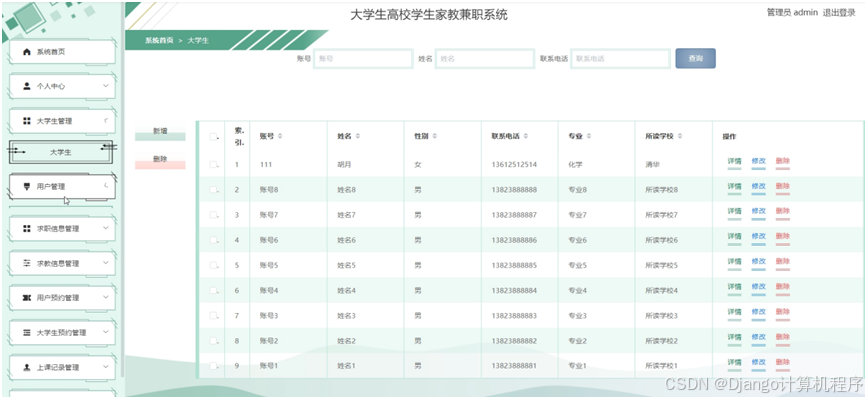Click 修改 for 账号8's row
The height and width of the screenshot is (399, 867).
pos(759,187)
